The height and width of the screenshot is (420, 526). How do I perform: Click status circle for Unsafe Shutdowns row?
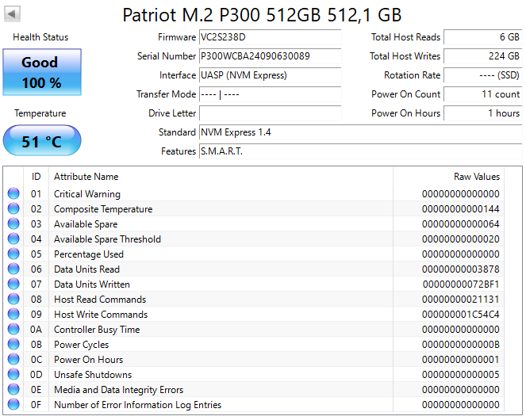click(x=13, y=374)
